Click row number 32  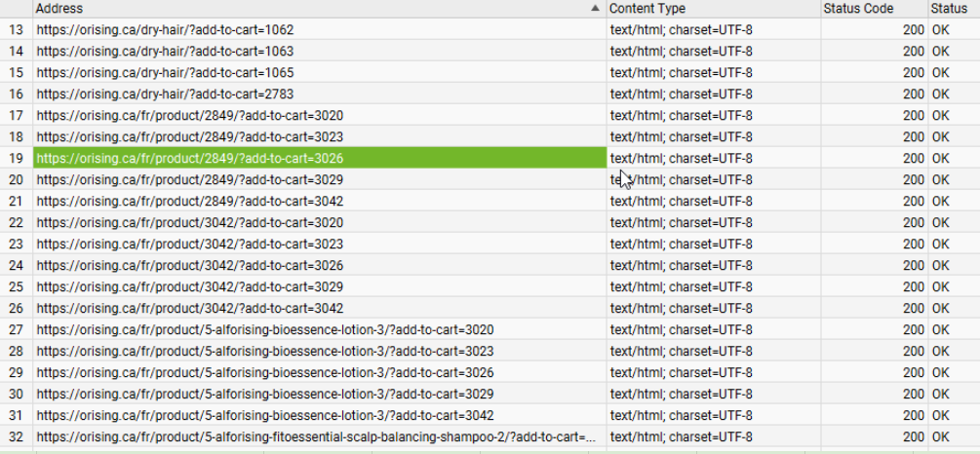tap(17, 437)
